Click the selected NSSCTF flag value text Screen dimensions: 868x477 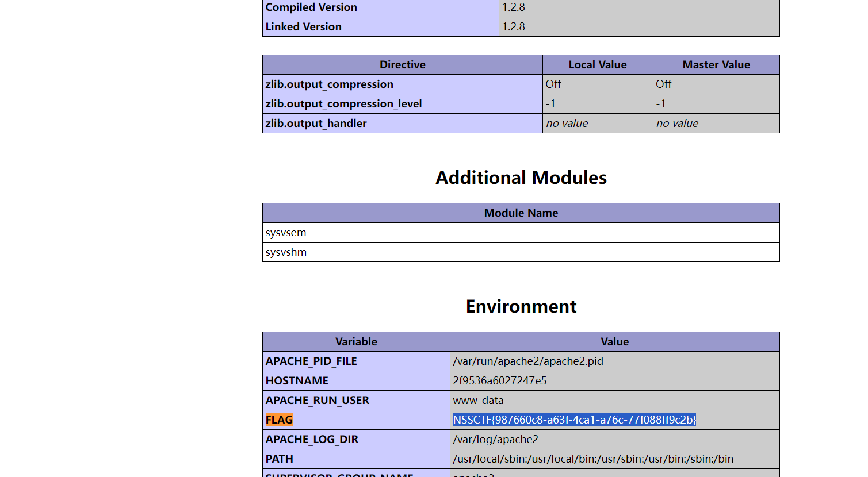(x=574, y=420)
